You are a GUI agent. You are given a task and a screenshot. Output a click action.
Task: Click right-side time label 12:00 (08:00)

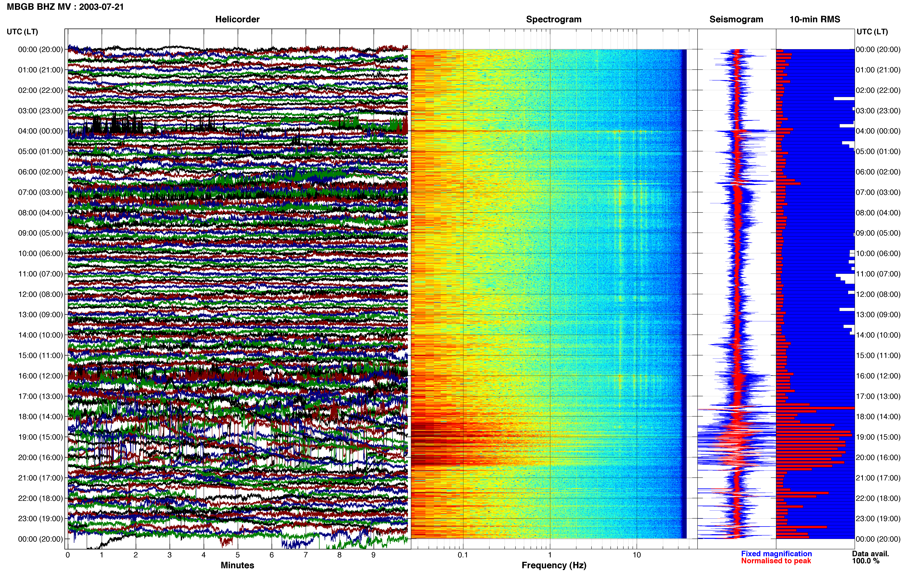[x=878, y=294]
